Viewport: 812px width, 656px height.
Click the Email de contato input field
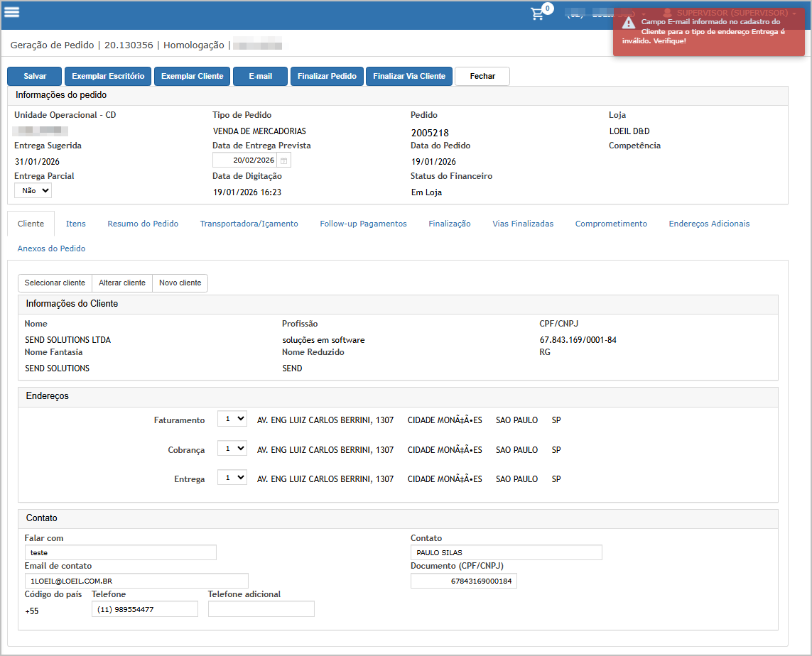click(x=136, y=581)
